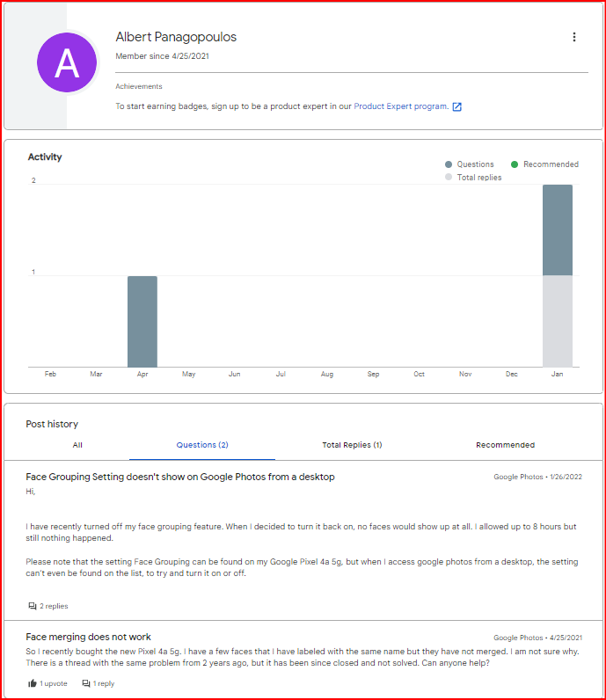Switch to the All tab
606x700 pixels.
click(x=77, y=445)
